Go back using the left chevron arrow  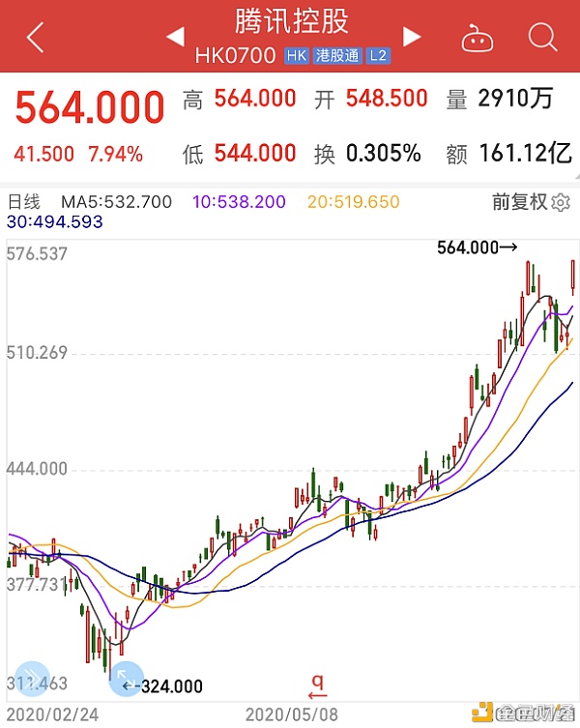tap(36, 37)
